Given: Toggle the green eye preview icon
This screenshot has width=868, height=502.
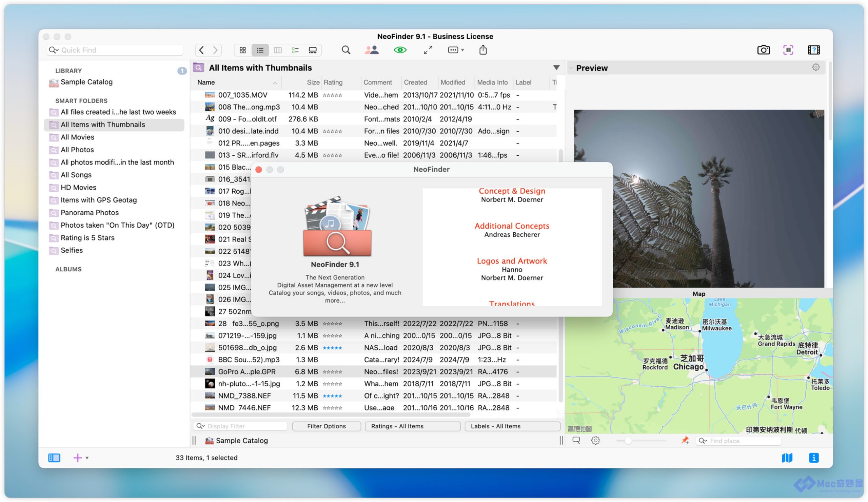Looking at the screenshot, I should click(399, 50).
